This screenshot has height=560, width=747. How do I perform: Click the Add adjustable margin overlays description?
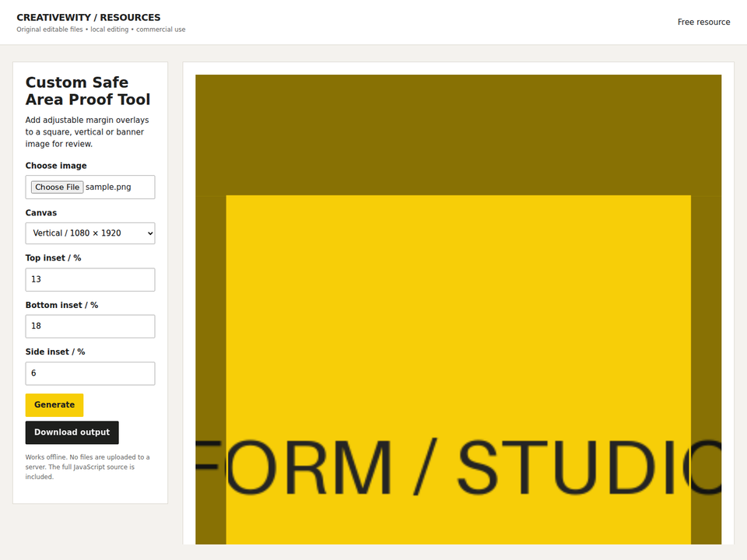click(87, 132)
